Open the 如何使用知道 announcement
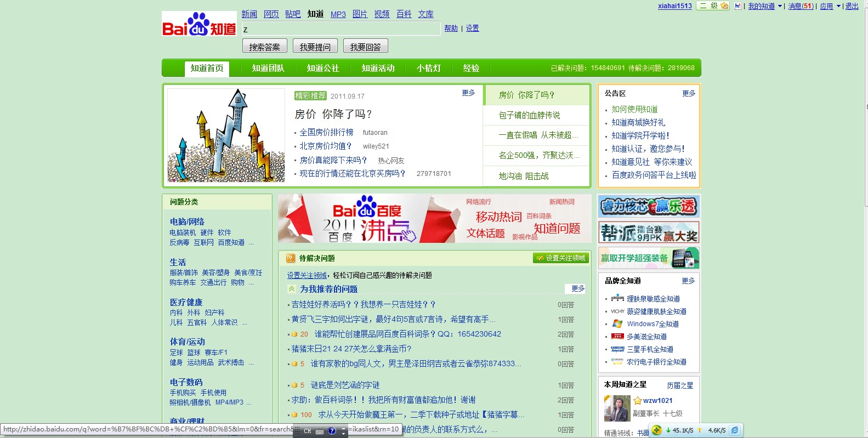Viewport: 868px width, 438px height. (x=634, y=109)
